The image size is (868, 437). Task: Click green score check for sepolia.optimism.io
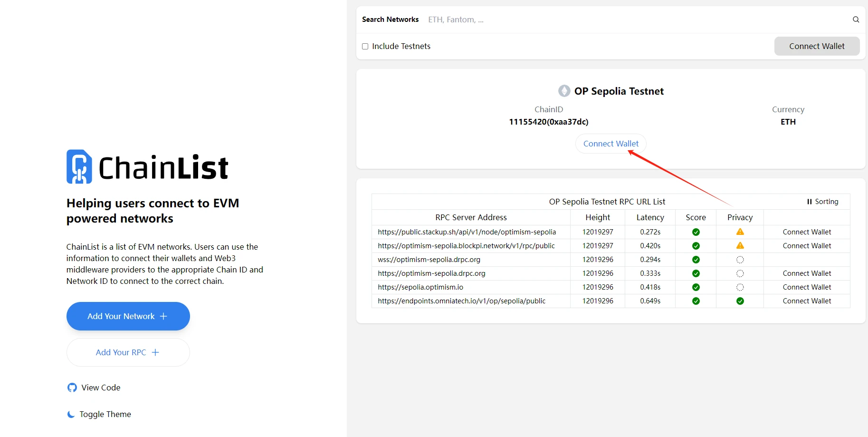pyautogui.click(x=696, y=287)
